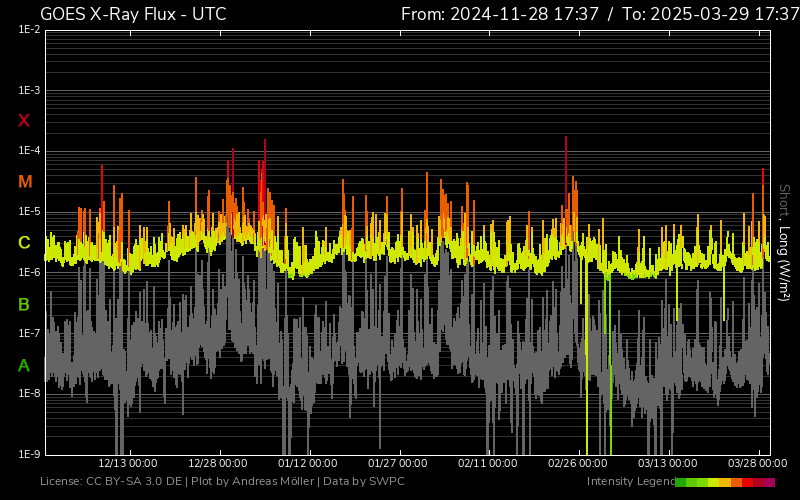Click the GOES X-Ray Flux - UTC title
The width and height of the screenshot is (800, 500).
(133, 14)
